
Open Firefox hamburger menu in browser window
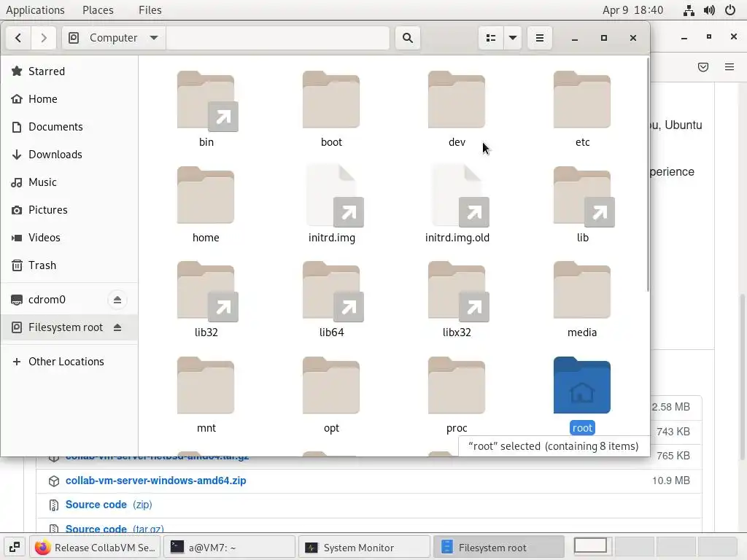tap(729, 67)
